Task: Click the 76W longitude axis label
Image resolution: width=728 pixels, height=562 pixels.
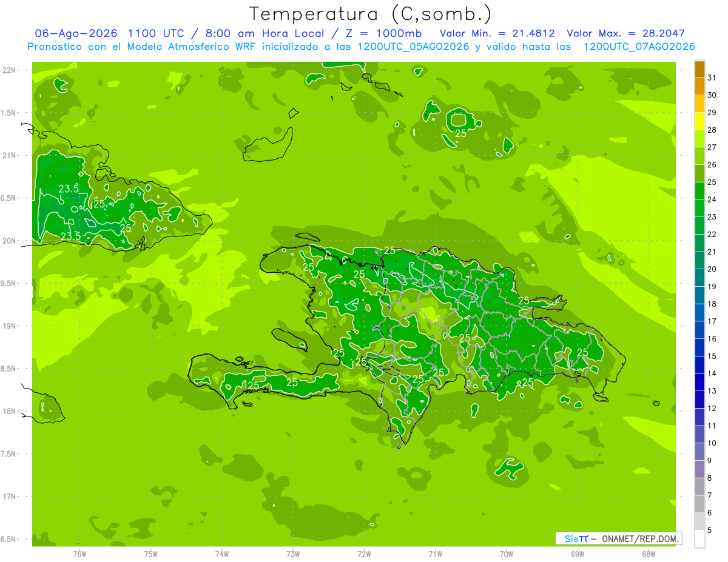Action: coord(79,554)
